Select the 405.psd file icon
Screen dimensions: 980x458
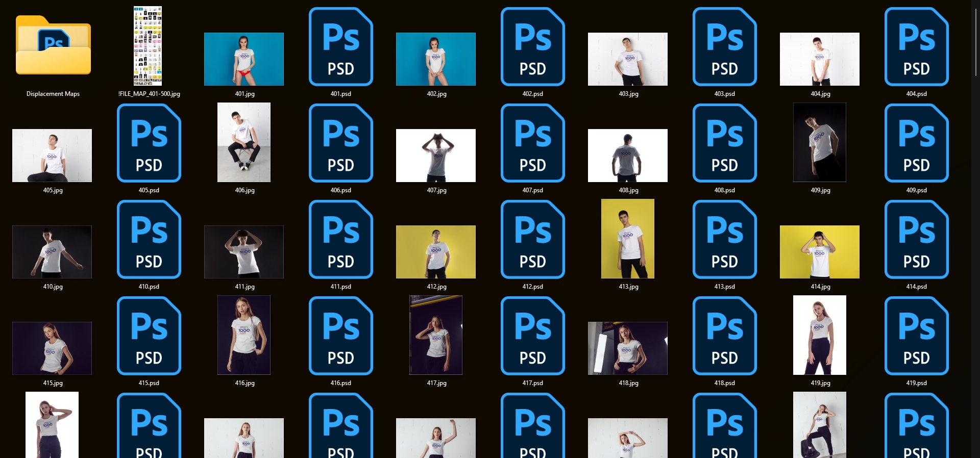149,143
